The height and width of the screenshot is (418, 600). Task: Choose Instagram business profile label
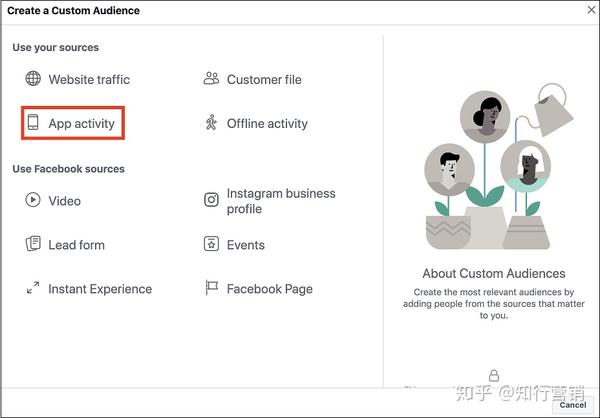click(x=281, y=201)
